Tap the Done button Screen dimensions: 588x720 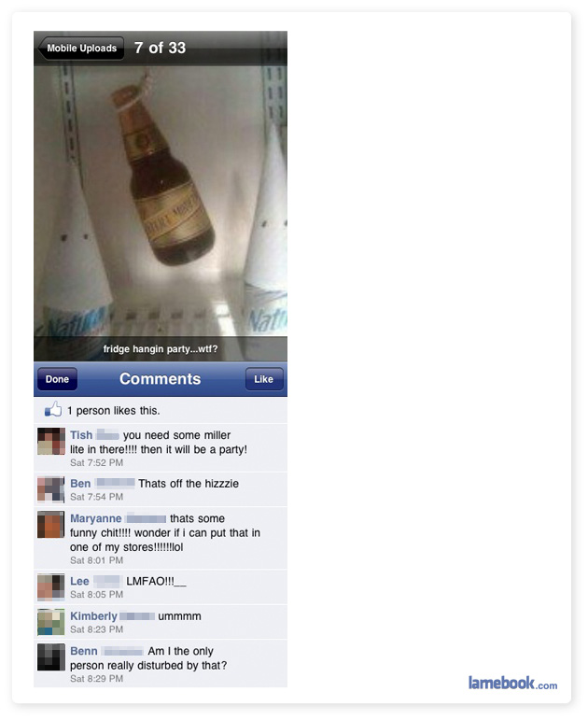click(57, 379)
